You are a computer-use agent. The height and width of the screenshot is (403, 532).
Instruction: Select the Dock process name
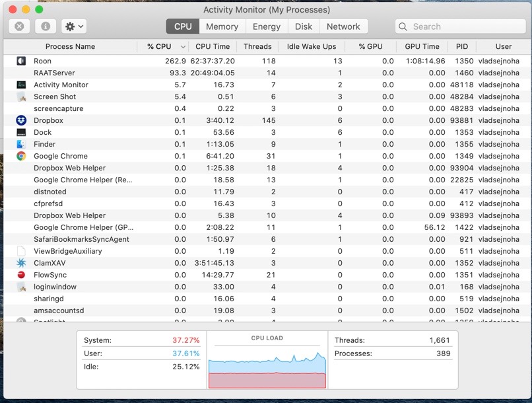tap(42, 132)
